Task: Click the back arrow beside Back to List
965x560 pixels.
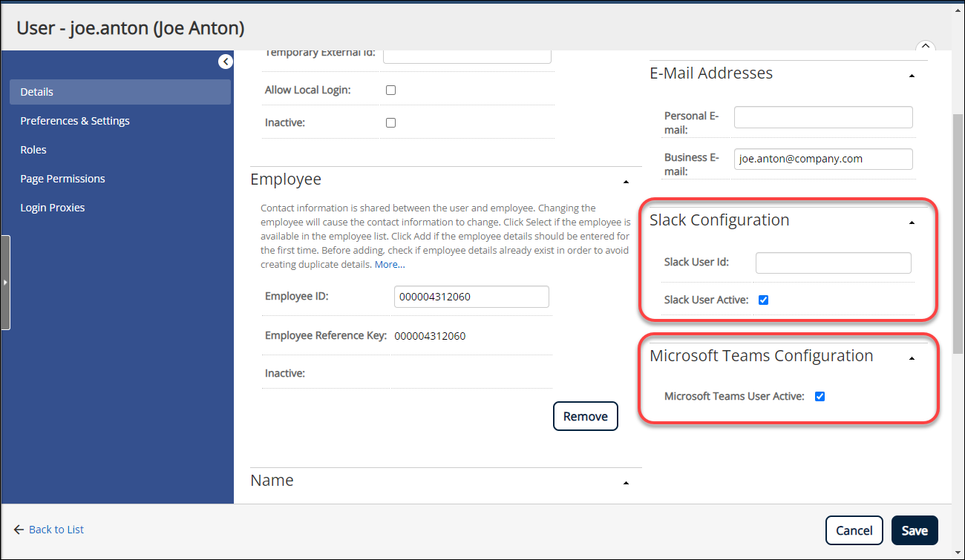Action: tap(19, 530)
